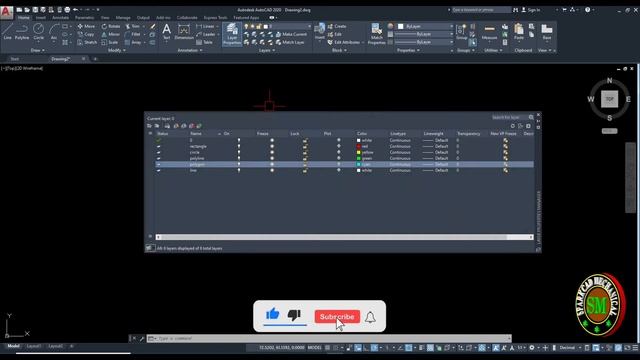Select the Polyline tool
Image resolution: width=640 pixels, height=360 pixels.
pos(22,31)
